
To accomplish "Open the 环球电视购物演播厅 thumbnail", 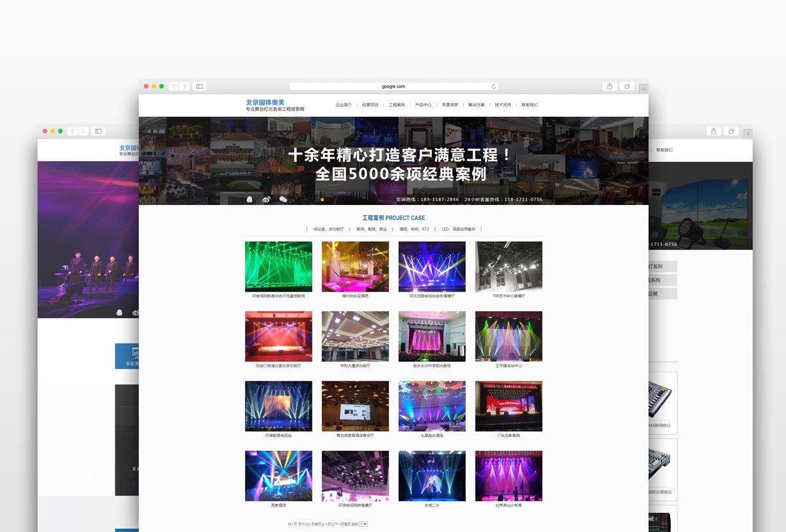I will click(x=355, y=476).
